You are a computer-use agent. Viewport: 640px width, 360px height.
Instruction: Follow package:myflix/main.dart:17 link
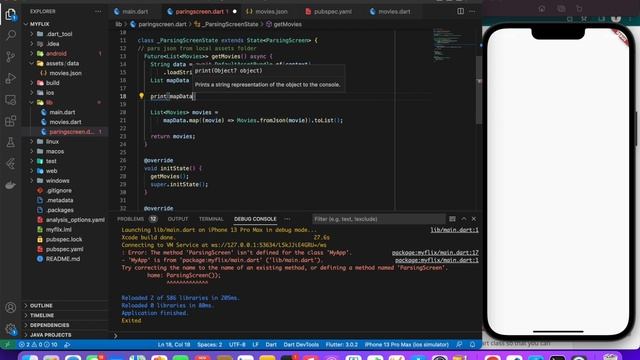coord(435,253)
